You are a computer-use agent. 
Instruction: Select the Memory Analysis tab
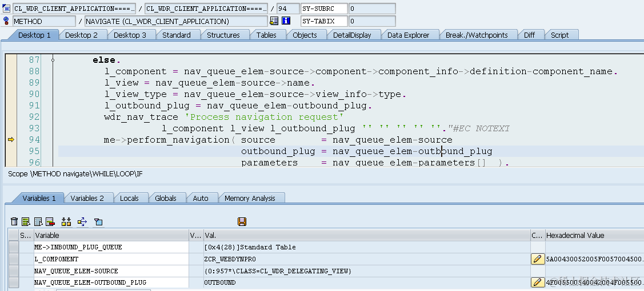click(x=250, y=199)
